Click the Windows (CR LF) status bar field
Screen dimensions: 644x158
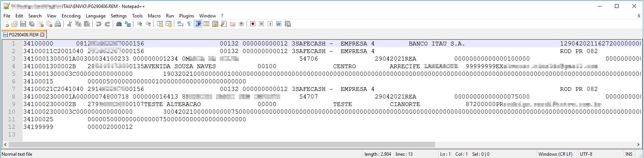tap(555, 154)
